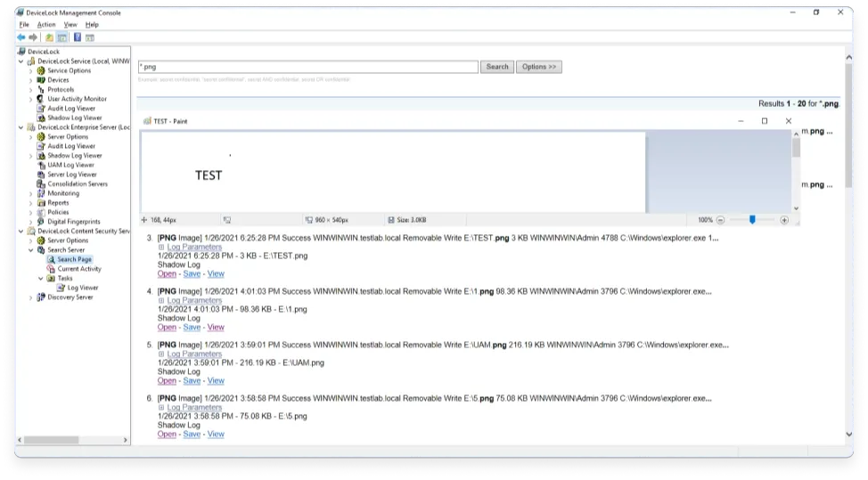868x480 pixels.
Task: Open 1.png result via Open link
Action: 167,328
